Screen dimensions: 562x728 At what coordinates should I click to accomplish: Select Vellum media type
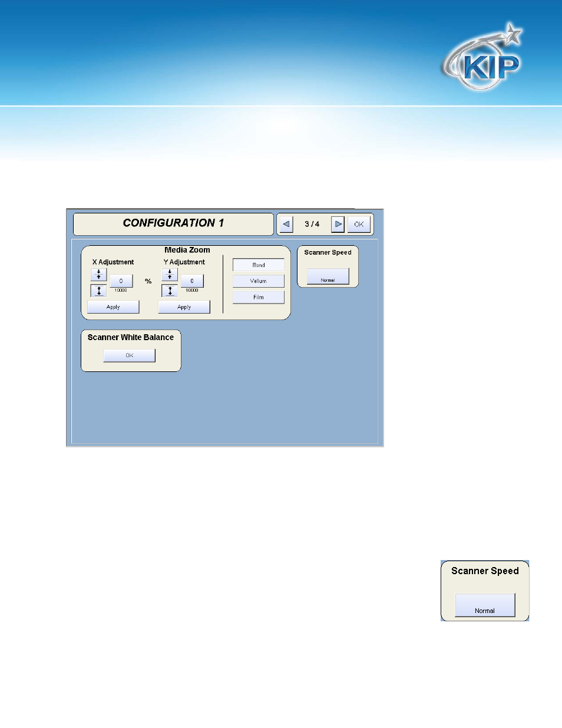[x=259, y=281]
